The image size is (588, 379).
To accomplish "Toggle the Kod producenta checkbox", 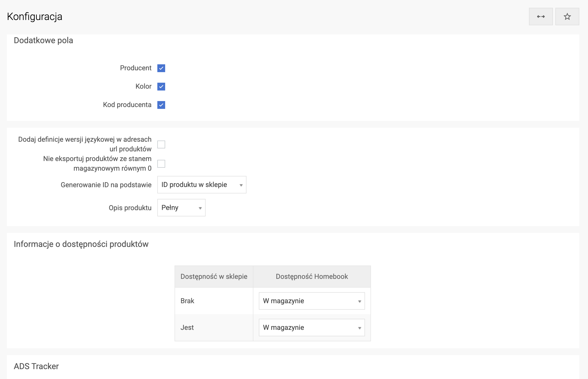I will [x=161, y=105].
